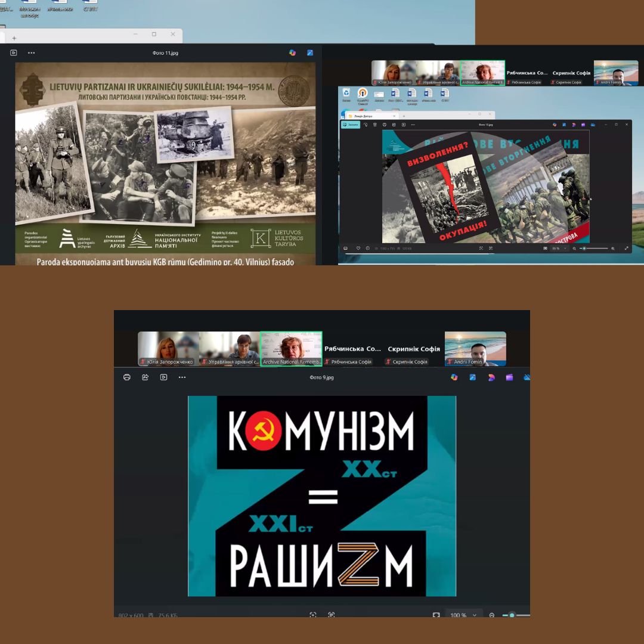The width and height of the screenshot is (644, 644).
Task: Click the zoom slider in the Фото 9.jpg window
Action: click(516, 615)
